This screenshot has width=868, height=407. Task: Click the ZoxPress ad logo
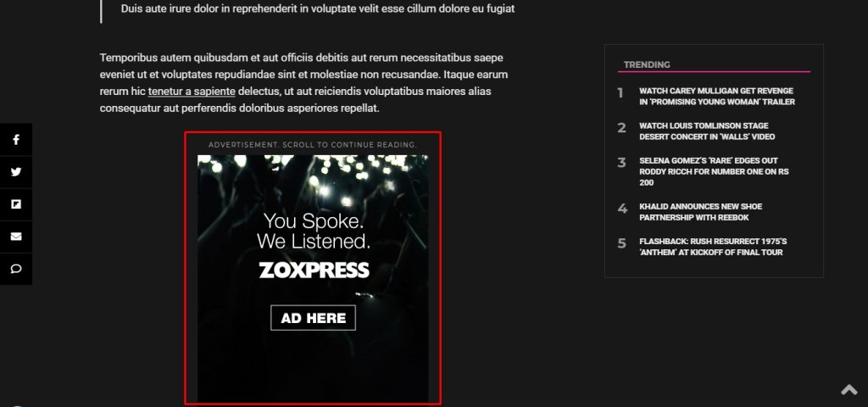314,270
